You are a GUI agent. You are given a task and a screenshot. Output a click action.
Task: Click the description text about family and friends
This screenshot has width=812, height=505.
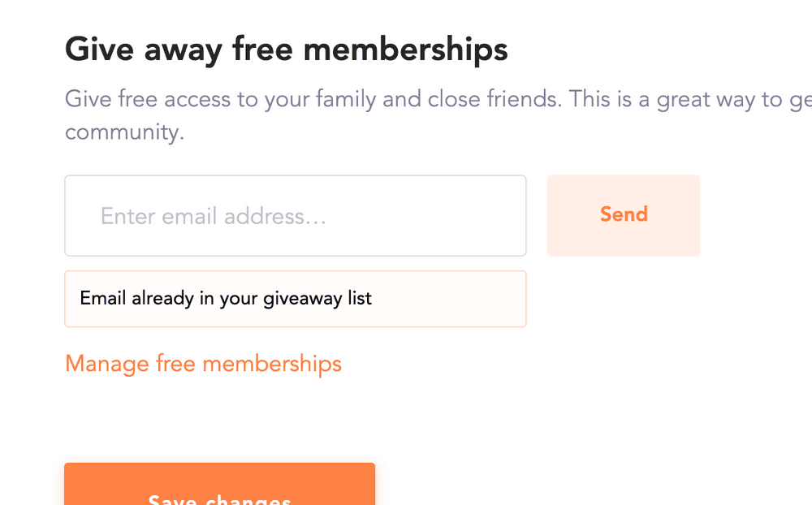pyautogui.click(x=438, y=115)
